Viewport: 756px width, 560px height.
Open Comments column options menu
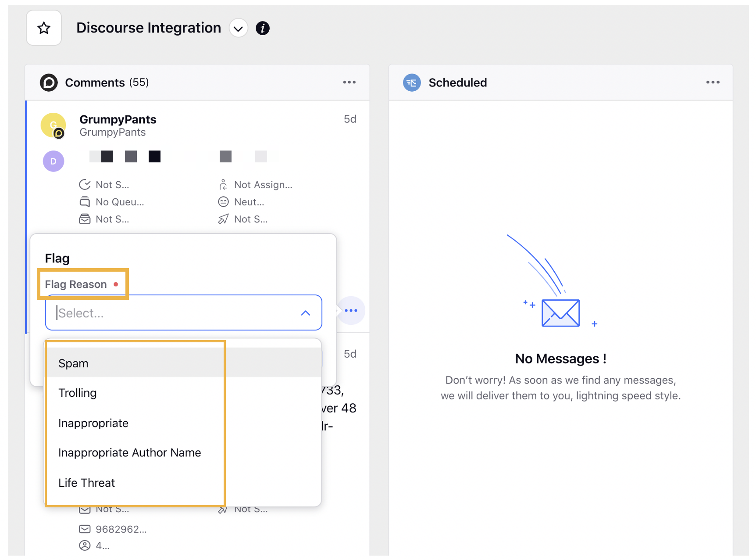click(349, 83)
